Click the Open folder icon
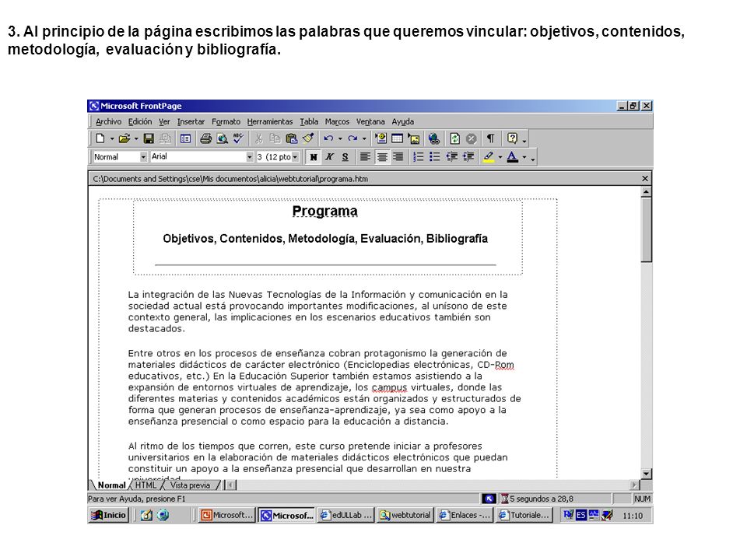The width and height of the screenshot is (747, 560). [x=124, y=138]
